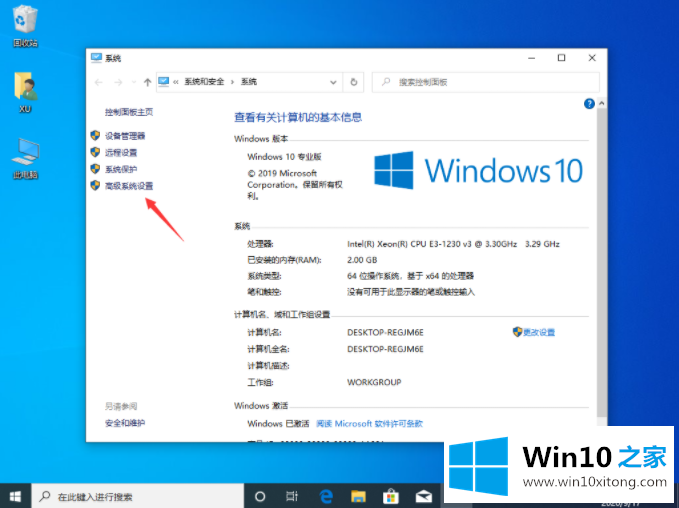
Task: Close the System window
Action: [x=592, y=58]
